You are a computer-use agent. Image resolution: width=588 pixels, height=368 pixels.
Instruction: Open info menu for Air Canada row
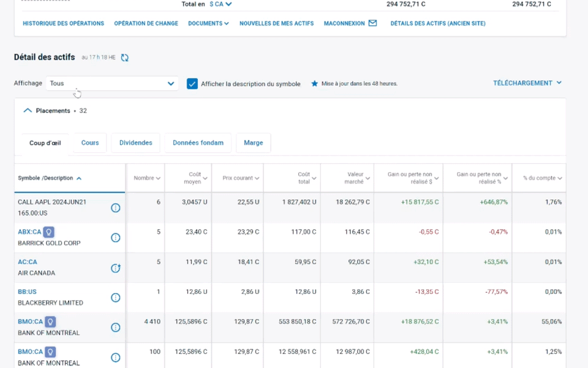[116, 268]
